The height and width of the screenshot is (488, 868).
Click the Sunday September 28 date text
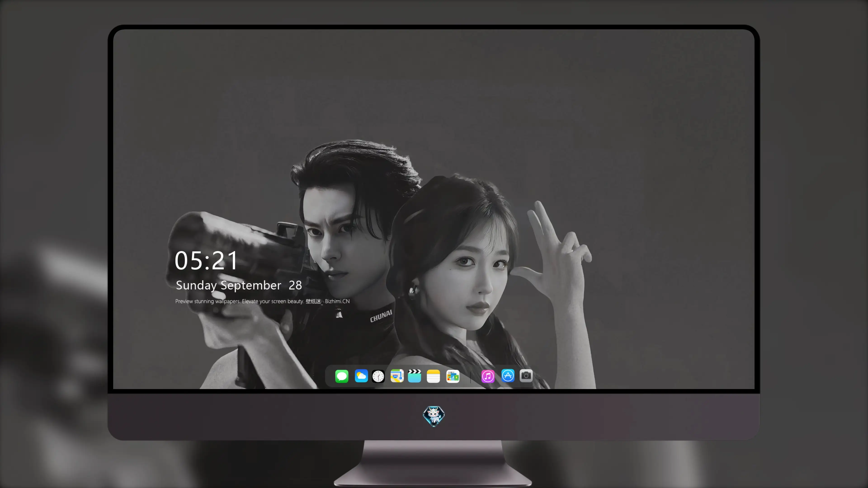(x=238, y=285)
